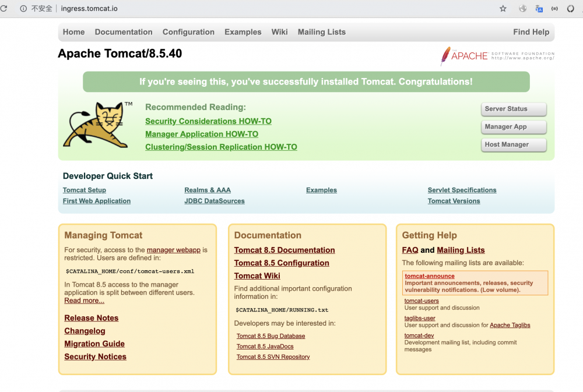Click the globe extension icon in the toolbar

523,9
